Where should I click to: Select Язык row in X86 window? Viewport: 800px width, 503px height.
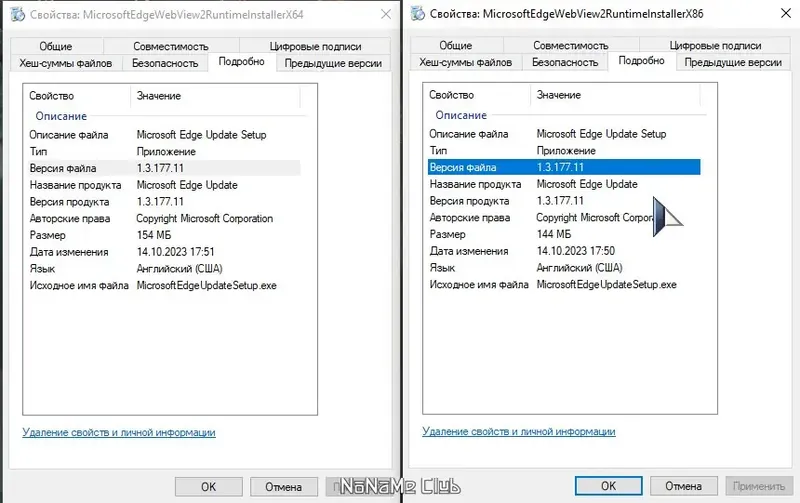tap(564, 268)
